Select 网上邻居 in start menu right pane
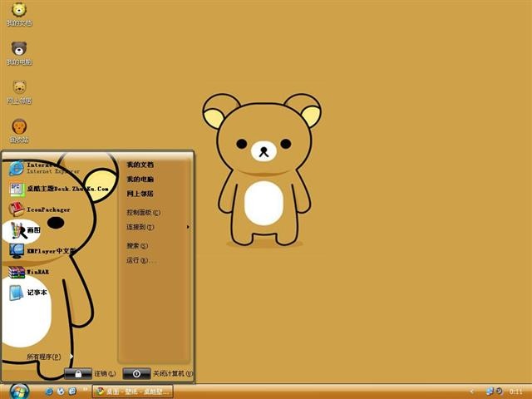Viewport: 532px width, 399px height. (140, 194)
